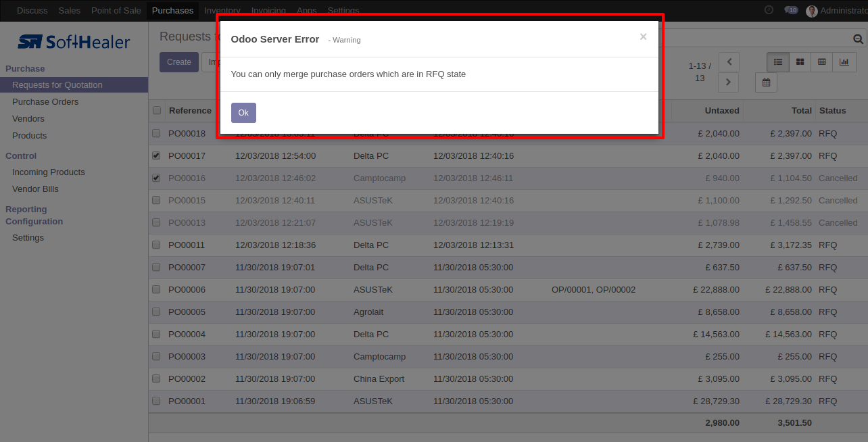Uncheck the PO00017 row checkbox
This screenshot has height=442, width=868.
(x=156, y=155)
